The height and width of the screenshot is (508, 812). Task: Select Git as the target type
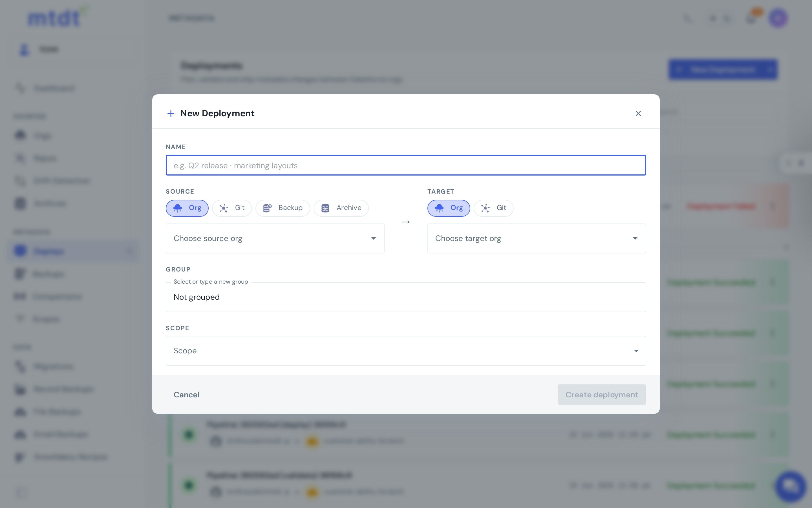point(494,208)
